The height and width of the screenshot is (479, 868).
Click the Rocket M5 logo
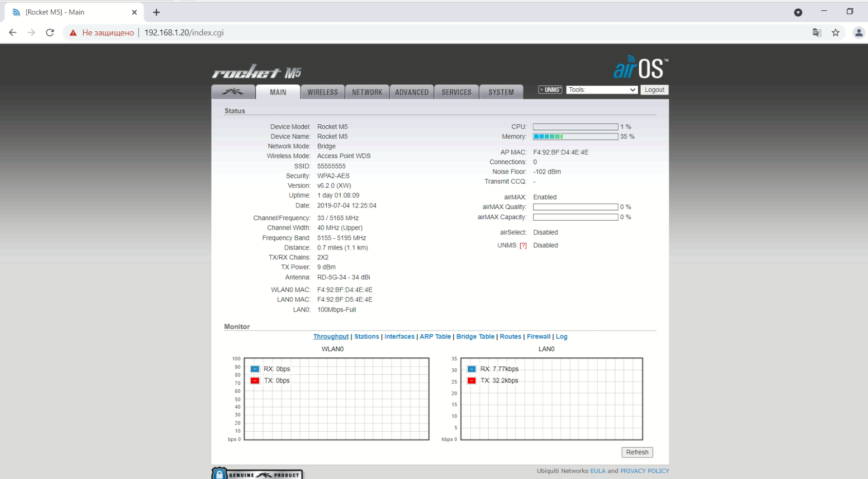[256, 72]
